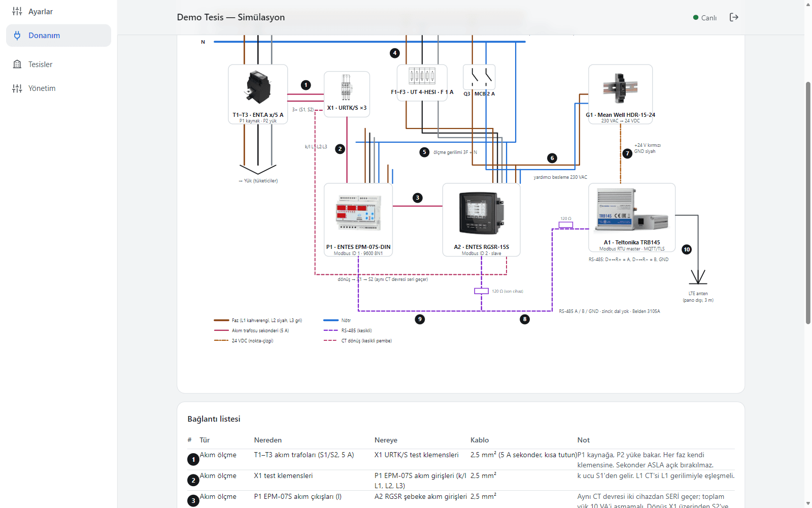The height and width of the screenshot is (508, 812).
Task: Click the ölçme gerilimi 3F + N label
Action: 455,152
